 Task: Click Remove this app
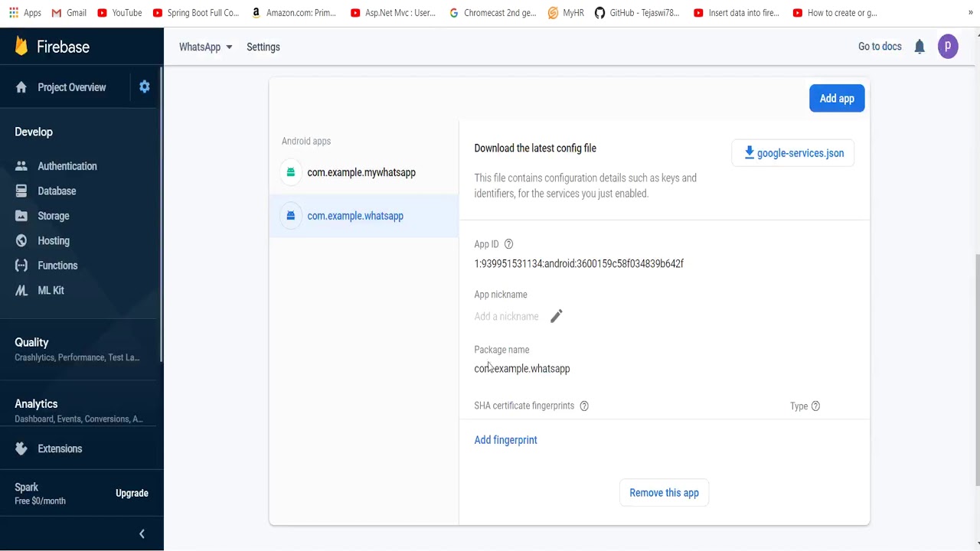click(x=664, y=493)
